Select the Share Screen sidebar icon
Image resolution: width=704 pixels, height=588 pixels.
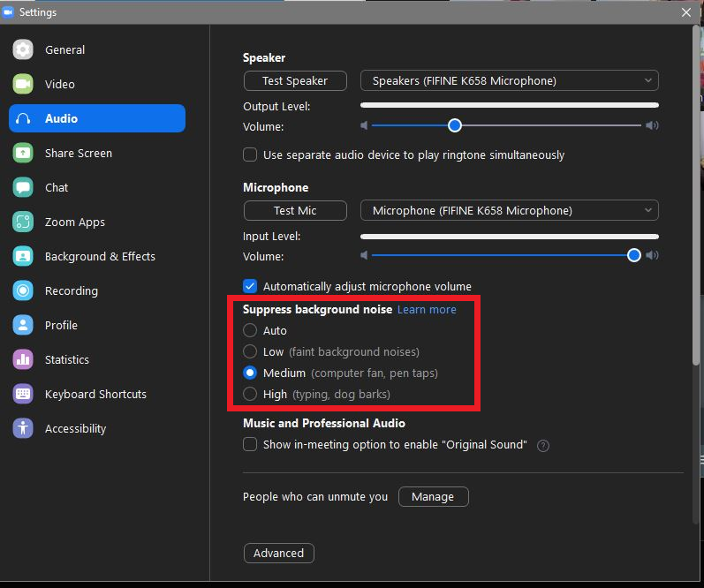tap(23, 154)
